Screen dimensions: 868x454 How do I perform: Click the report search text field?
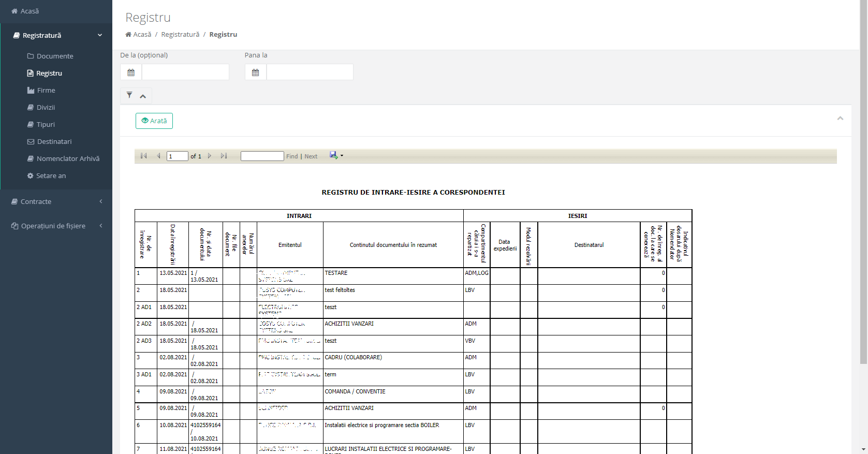pyautogui.click(x=262, y=156)
